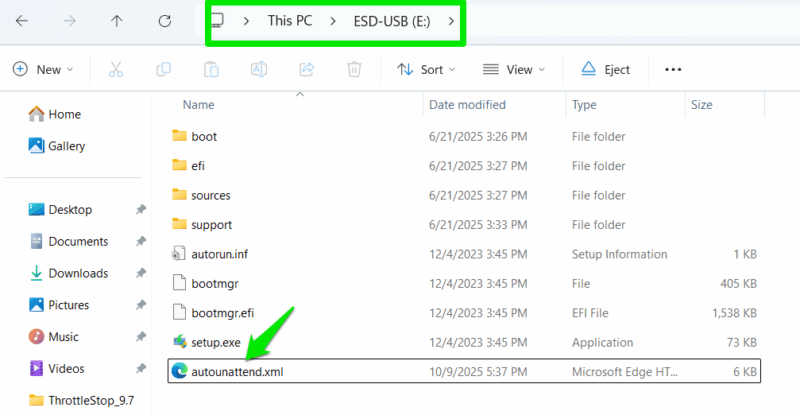The image size is (800, 415).
Task: Open Desktop in the sidebar
Action: tap(60, 210)
